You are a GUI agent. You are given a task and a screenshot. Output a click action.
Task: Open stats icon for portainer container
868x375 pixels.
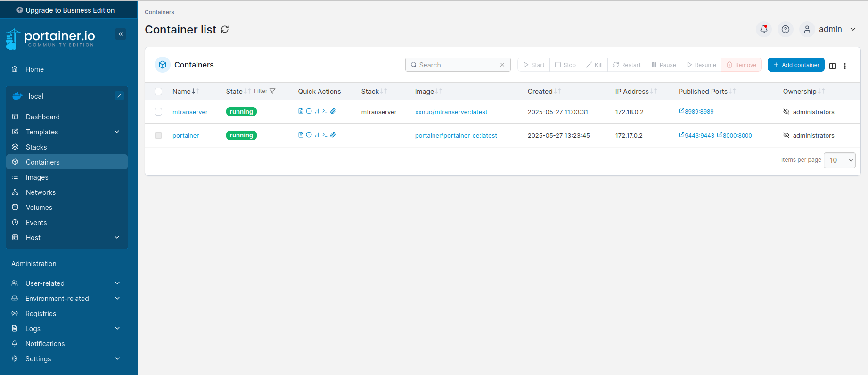317,135
